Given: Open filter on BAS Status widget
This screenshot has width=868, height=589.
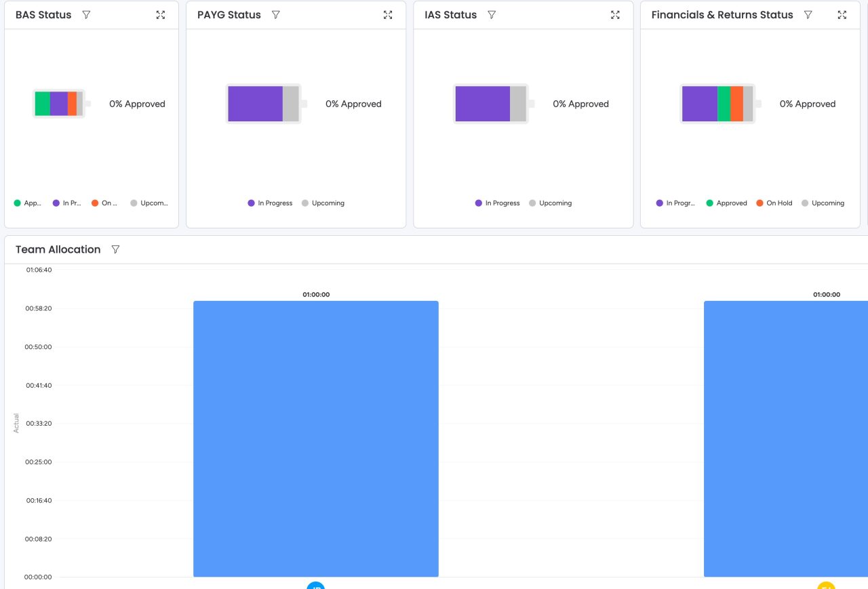Looking at the screenshot, I should [x=86, y=14].
